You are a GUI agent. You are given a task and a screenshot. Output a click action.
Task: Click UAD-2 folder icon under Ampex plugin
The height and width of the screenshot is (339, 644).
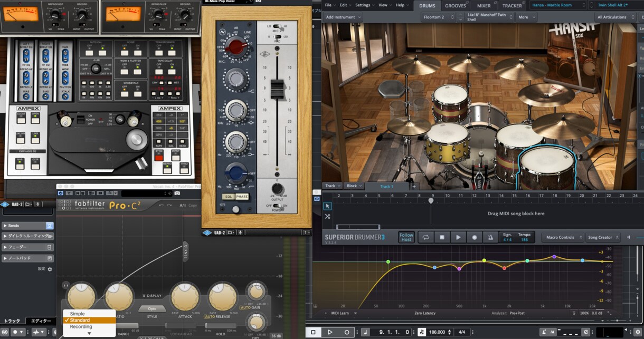(x=29, y=204)
